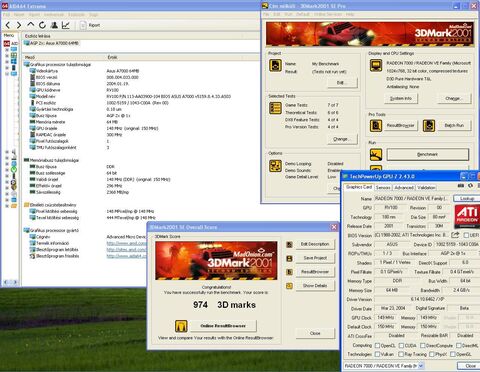Click the AIDA64 up-level arrow

(x=31, y=25)
